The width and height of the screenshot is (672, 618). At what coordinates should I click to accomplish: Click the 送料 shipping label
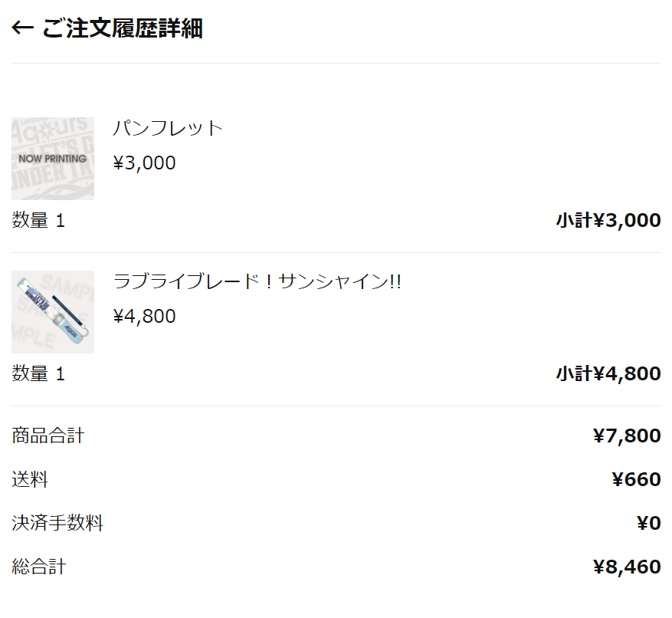(30, 480)
